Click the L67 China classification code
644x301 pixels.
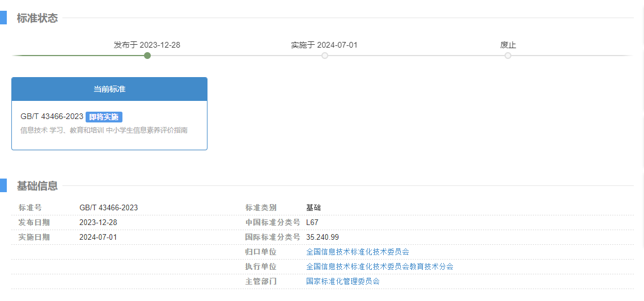click(x=312, y=222)
